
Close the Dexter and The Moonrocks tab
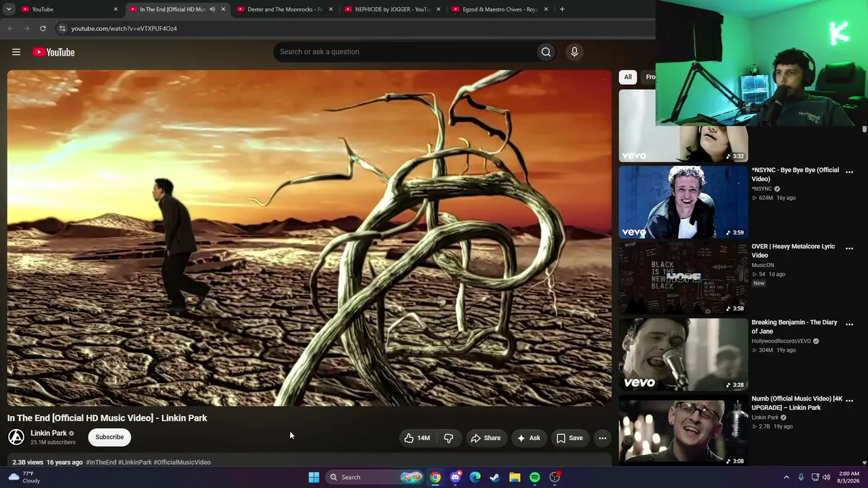coord(331,9)
